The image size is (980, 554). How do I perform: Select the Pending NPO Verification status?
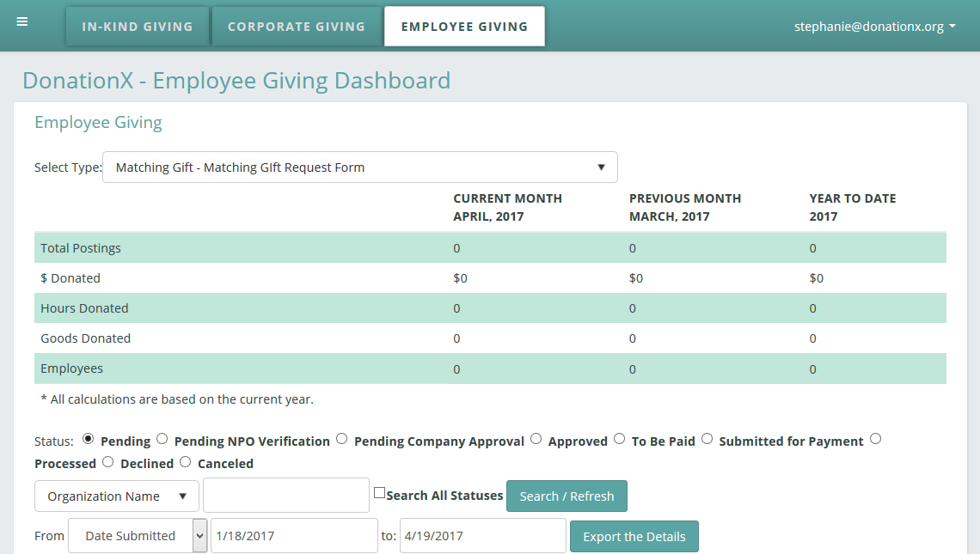(x=162, y=438)
